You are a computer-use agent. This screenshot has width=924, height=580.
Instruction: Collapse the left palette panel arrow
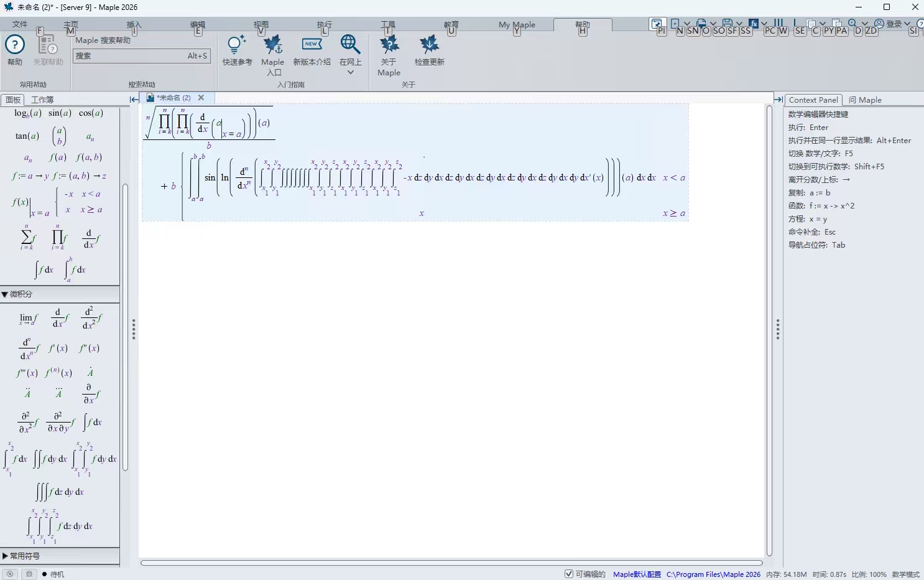tap(134, 100)
